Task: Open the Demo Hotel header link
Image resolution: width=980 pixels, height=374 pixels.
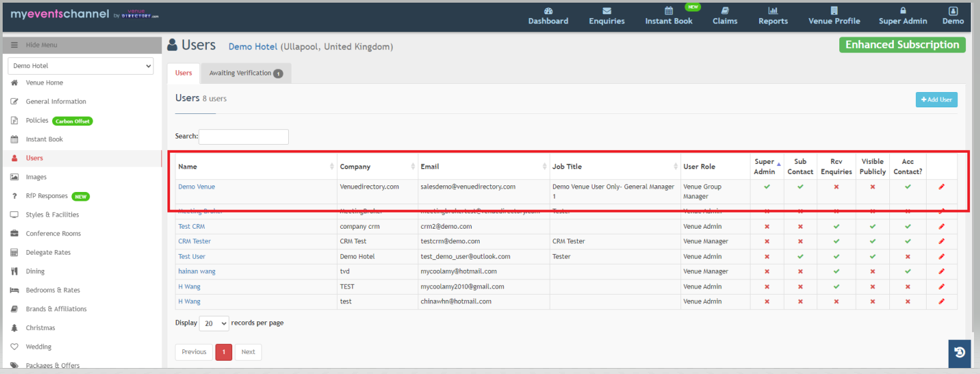Action: point(253,47)
